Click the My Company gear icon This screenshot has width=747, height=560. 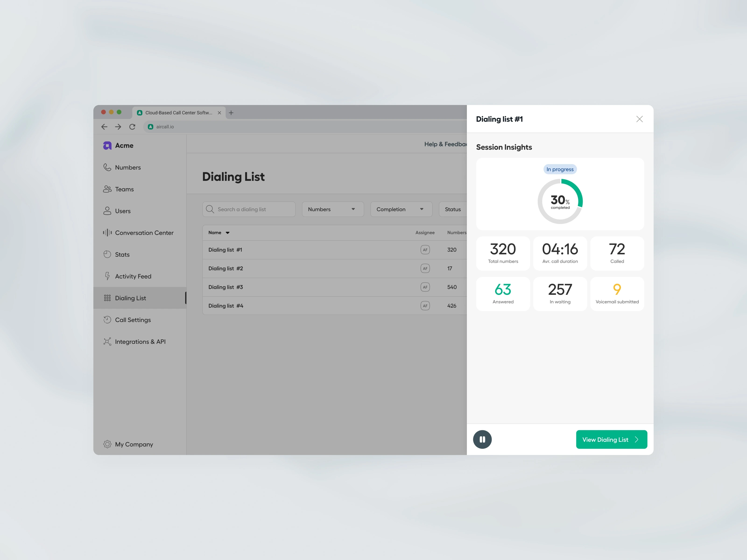pyautogui.click(x=107, y=444)
